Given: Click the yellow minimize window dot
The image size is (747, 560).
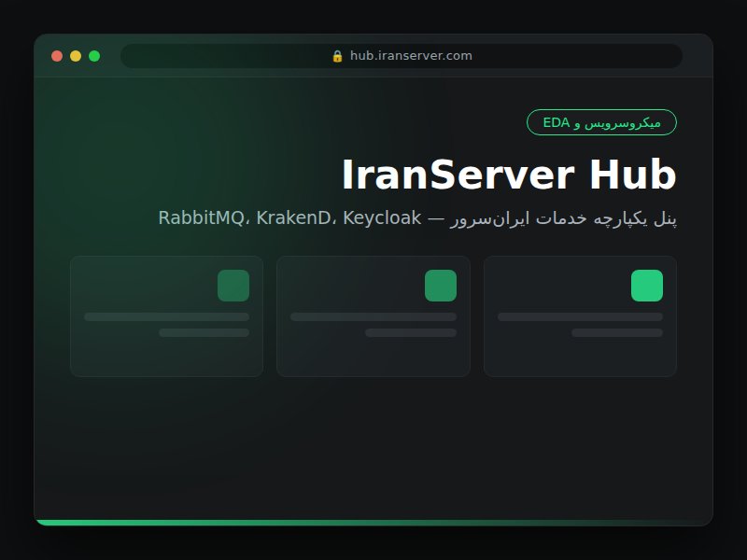Looking at the screenshot, I should click(x=76, y=56).
